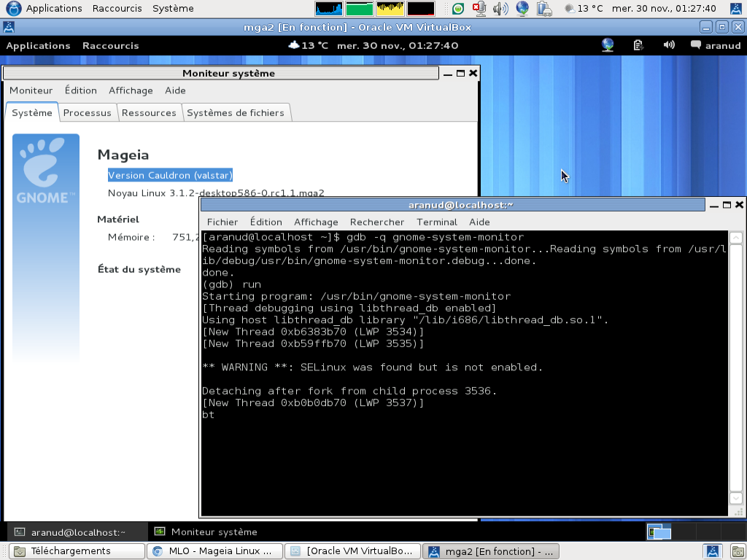Switch to MLO - Mageia Linux browser window
Viewport: 747px width, 560px height.
coord(215,551)
